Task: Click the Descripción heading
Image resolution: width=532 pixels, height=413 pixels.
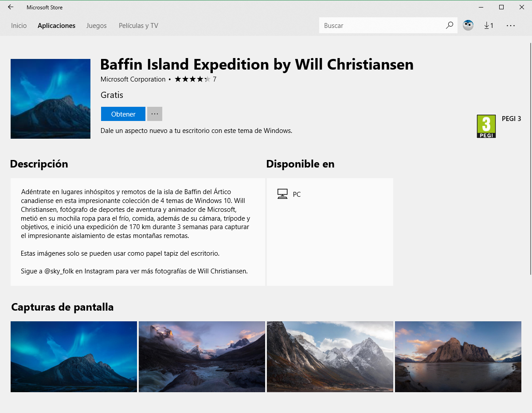Action: pos(39,164)
